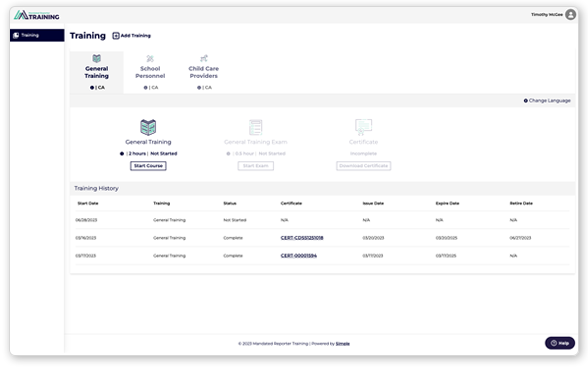Screen dimensions: 588x368
Task: Open the Simple link in the footer
Action: (342, 344)
